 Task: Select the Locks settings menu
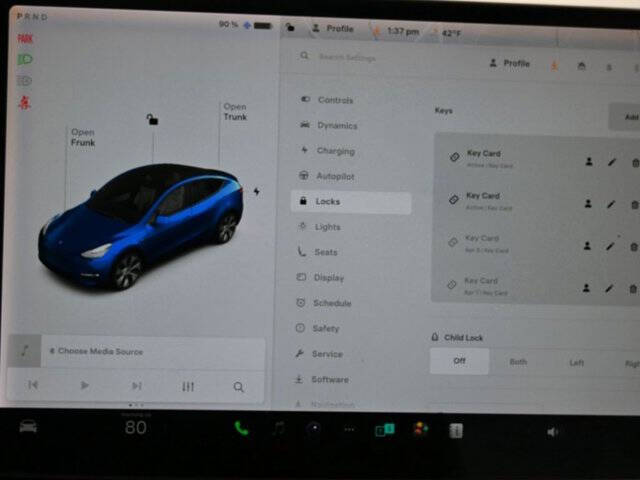(351, 202)
